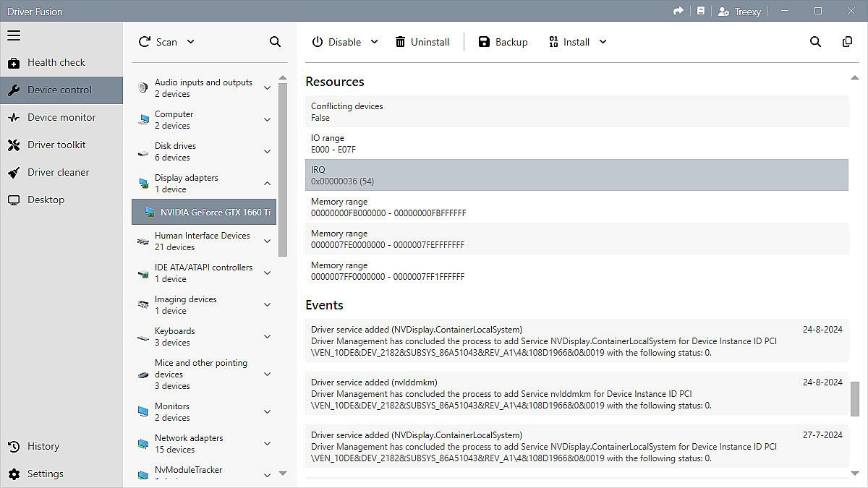Expand the Disk drives category
The height and width of the screenshot is (488, 868).
pyautogui.click(x=267, y=152)
